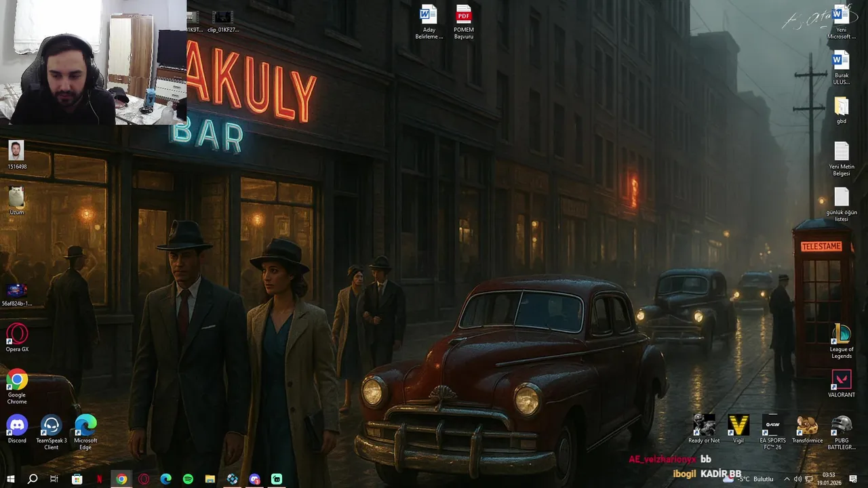Launch Google Chrome desktop shortcut
Screen dimensions: 868x488
17,387
